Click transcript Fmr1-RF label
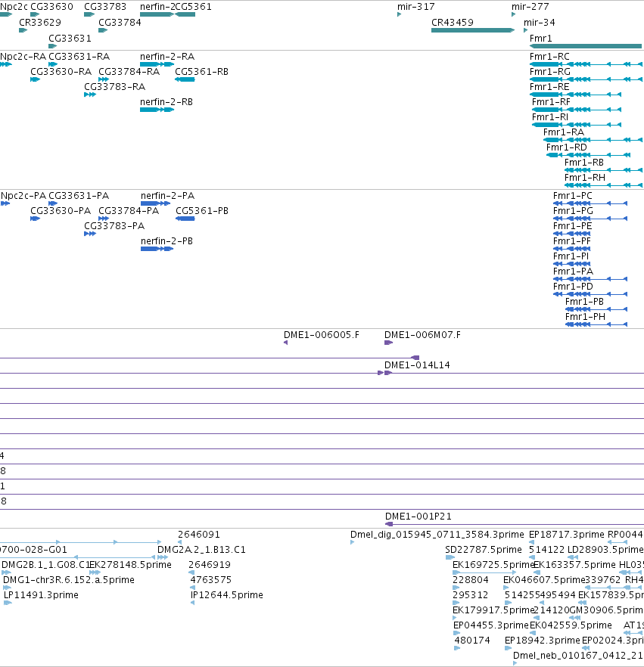 (551, 102)
